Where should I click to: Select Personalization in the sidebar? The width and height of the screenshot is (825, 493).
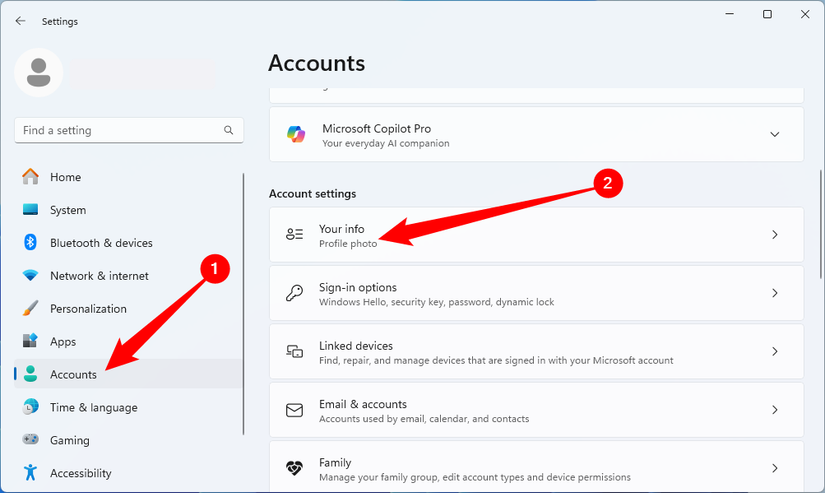click(88, 309)
